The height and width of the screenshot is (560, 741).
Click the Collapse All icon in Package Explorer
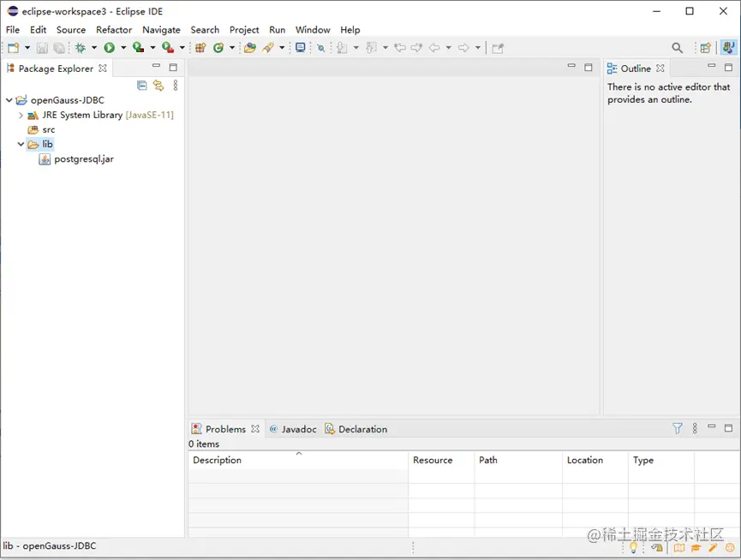[x=141, y=86]
